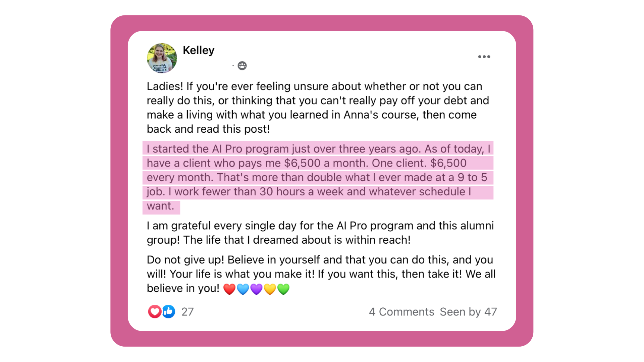Screen dimensions: 644x362
Task: Click the purple heart emoji in the post
Action: [x=256, y=289]
